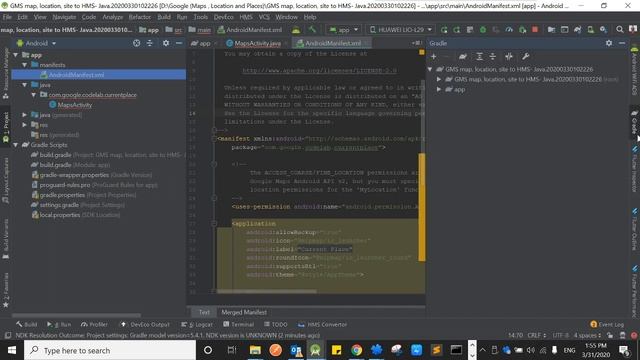The height and width of the screenshot is (360, 640).
Task: Select the Text tab below the editor
Action: 204,312
